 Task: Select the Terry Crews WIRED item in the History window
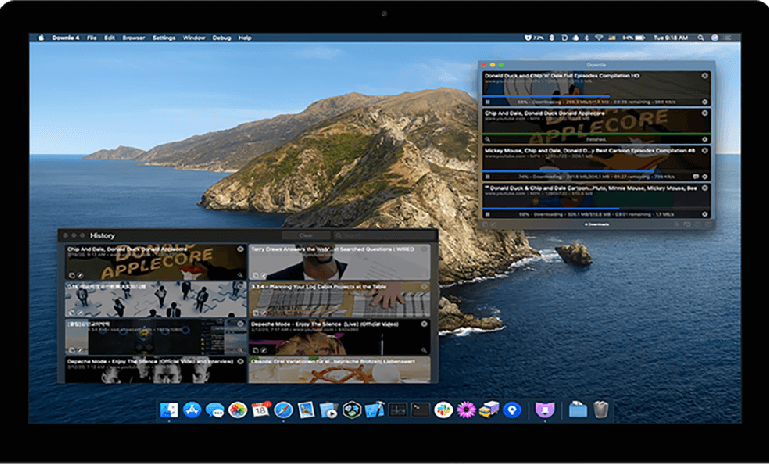(x=339, y=262)
